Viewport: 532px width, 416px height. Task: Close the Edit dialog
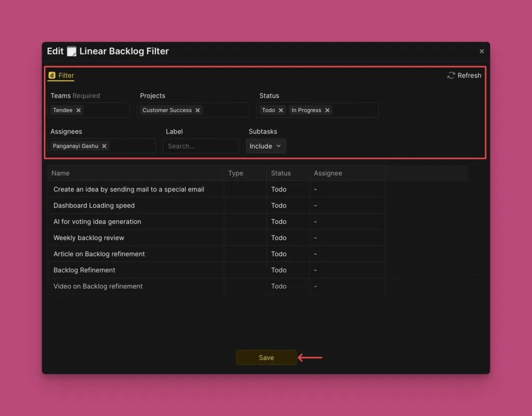pos(482,51)
